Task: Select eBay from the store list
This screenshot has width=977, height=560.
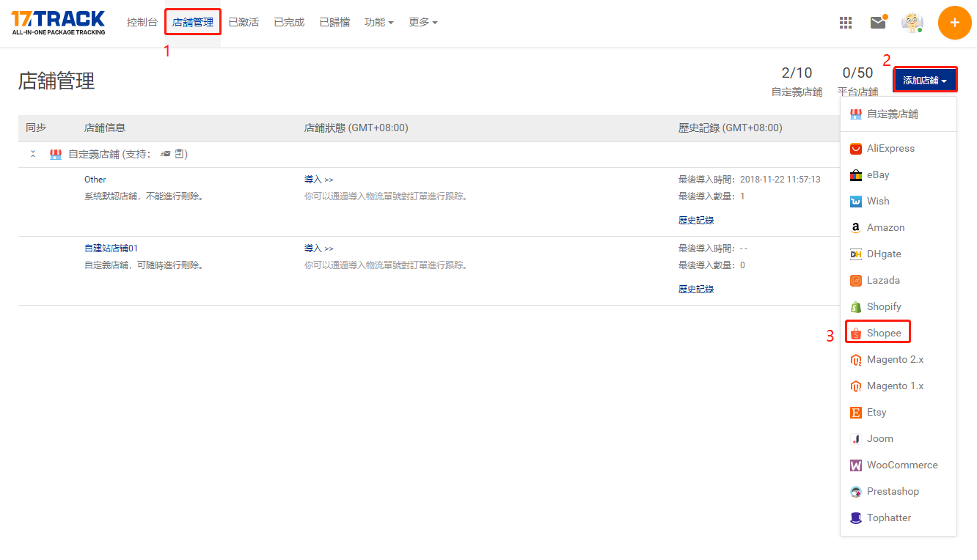Action: coord(877,174)
